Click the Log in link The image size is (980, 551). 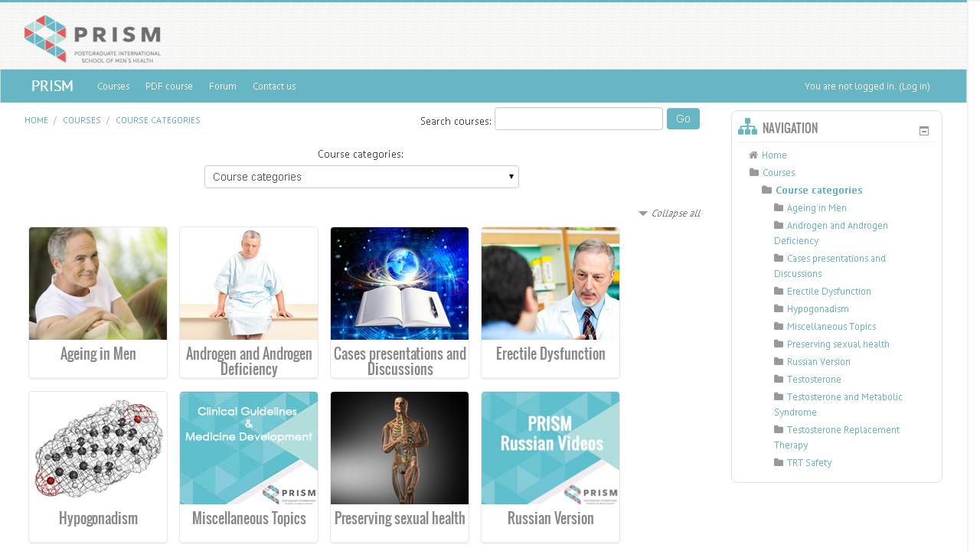(x=914, y=86)
